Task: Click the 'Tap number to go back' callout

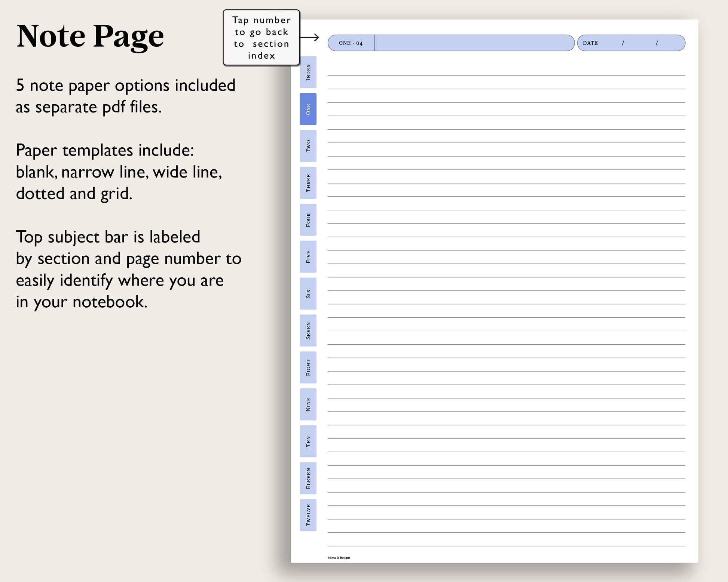Action: point(261,38)
